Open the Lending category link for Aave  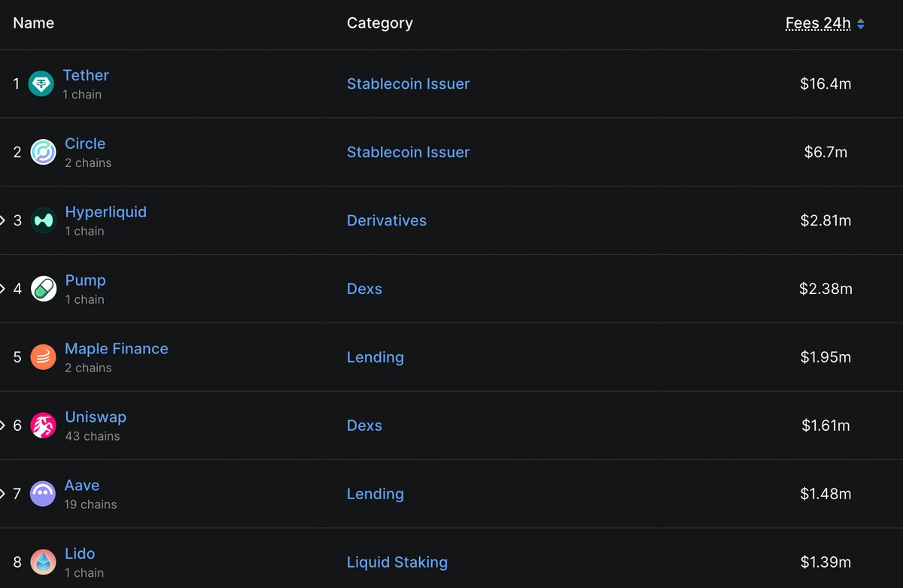click(375, 494)
